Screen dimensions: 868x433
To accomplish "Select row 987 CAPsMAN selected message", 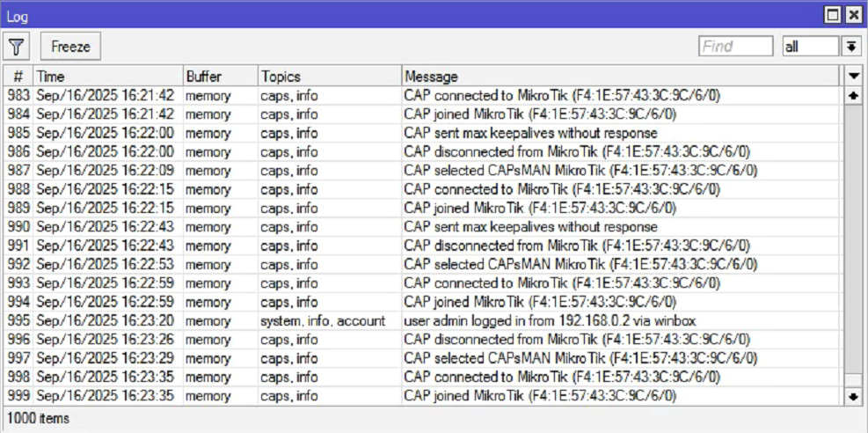I will [x=580, y=171].
